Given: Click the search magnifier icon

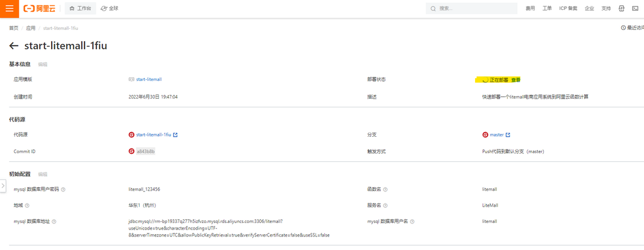Looking at the screenshot, I should (x=433, y=9).
